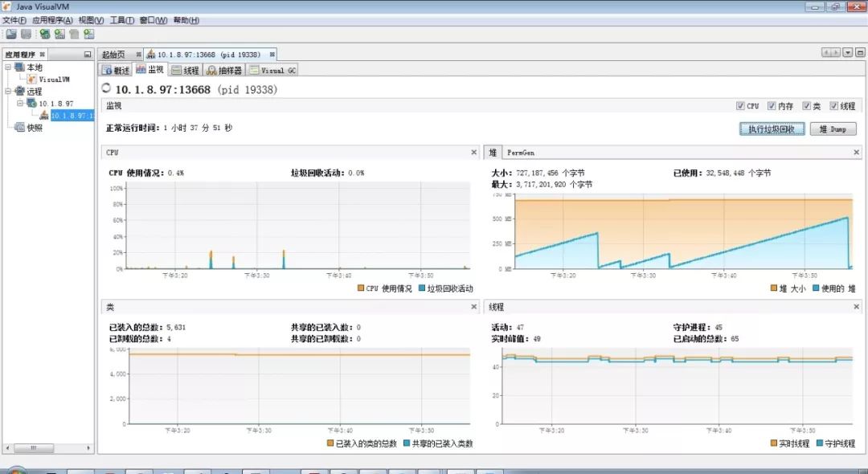Image resolution: width=868 pixels, height=474 pixels.
Task: Uncheck the 线程 graph checkbox
Action: 833,105
